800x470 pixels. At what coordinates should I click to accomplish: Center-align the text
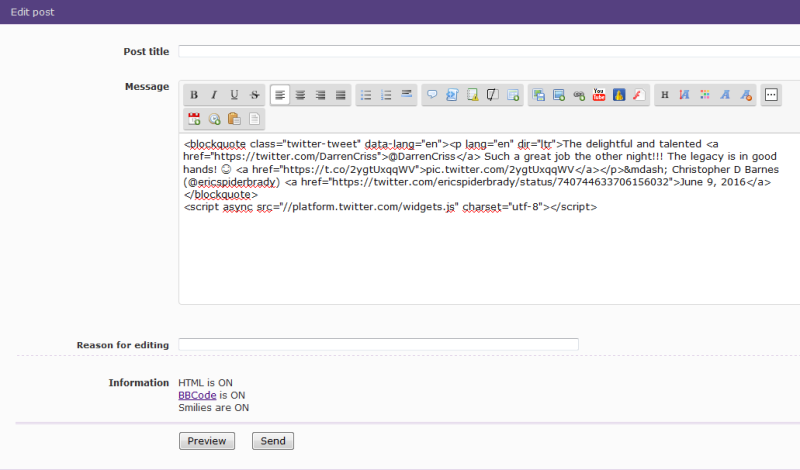pos(301,95)
